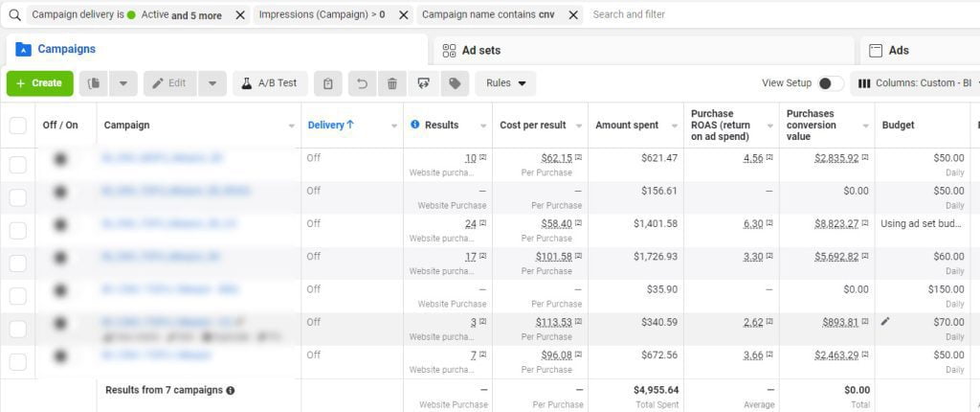
Task: Switch to the Ads tab
Action: [x=898, y=50]
